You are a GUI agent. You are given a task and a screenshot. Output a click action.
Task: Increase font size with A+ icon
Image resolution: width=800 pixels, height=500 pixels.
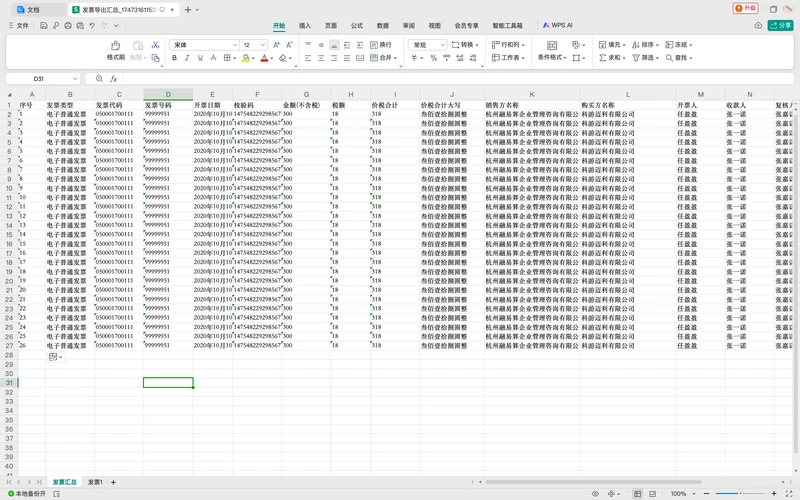[277, 45]
